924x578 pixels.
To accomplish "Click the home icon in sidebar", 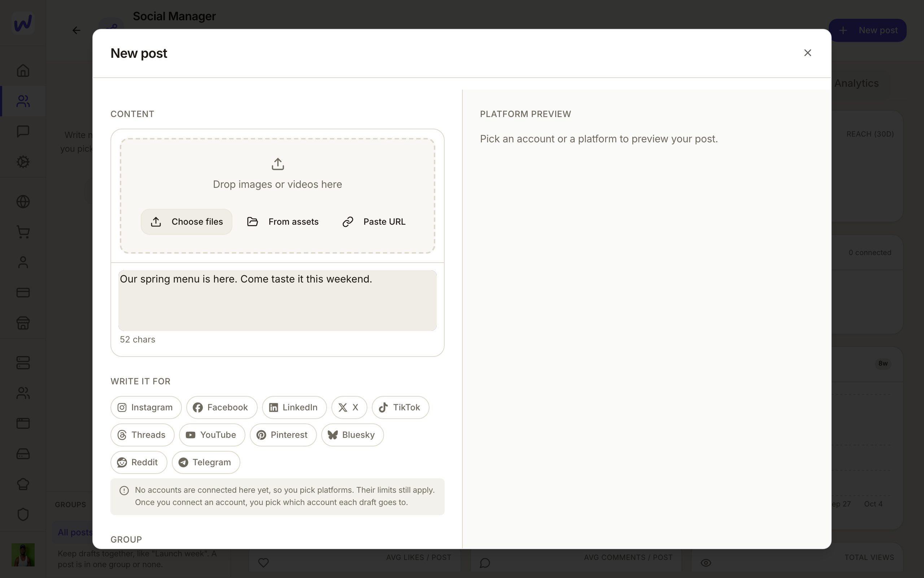I will 23,70.
